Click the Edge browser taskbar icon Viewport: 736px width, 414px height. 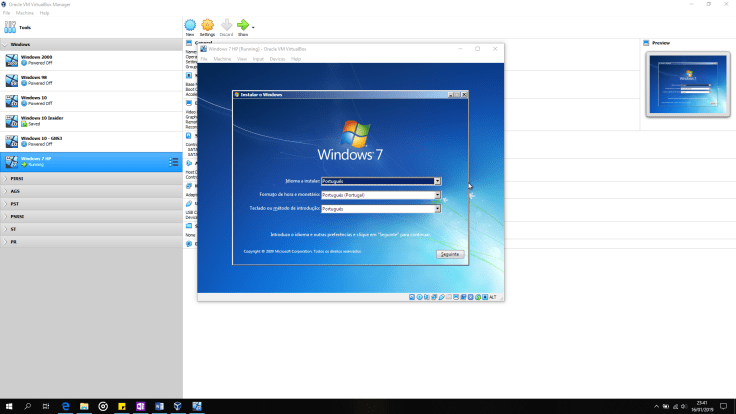(65, 406)
